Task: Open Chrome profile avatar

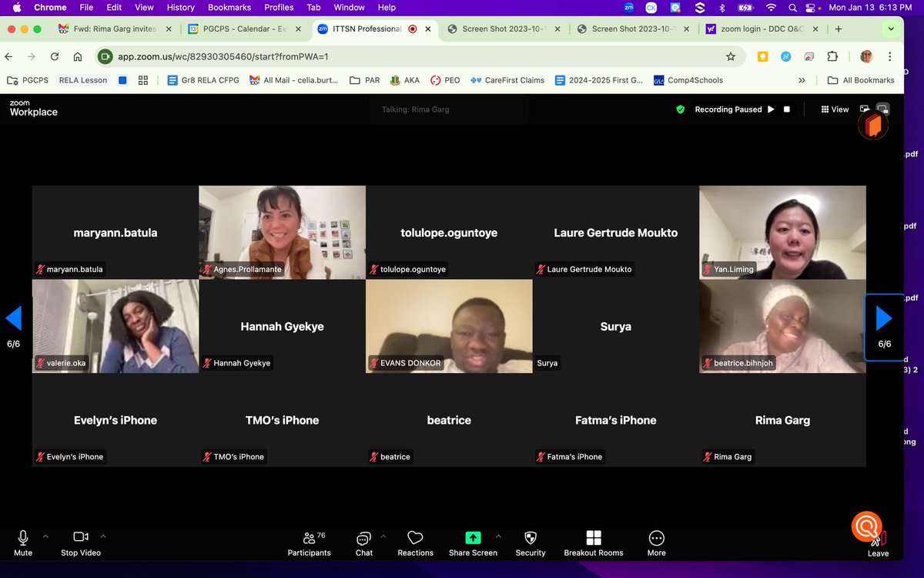Action: click(866, 56)
